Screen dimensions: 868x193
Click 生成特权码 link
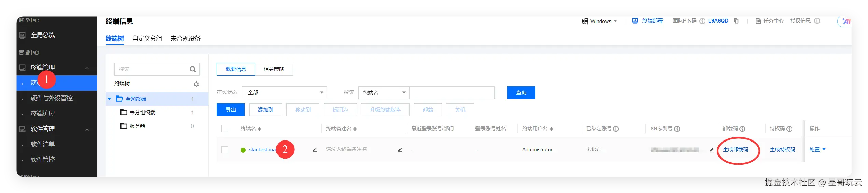pyautogui.click(x=782, y=150)
